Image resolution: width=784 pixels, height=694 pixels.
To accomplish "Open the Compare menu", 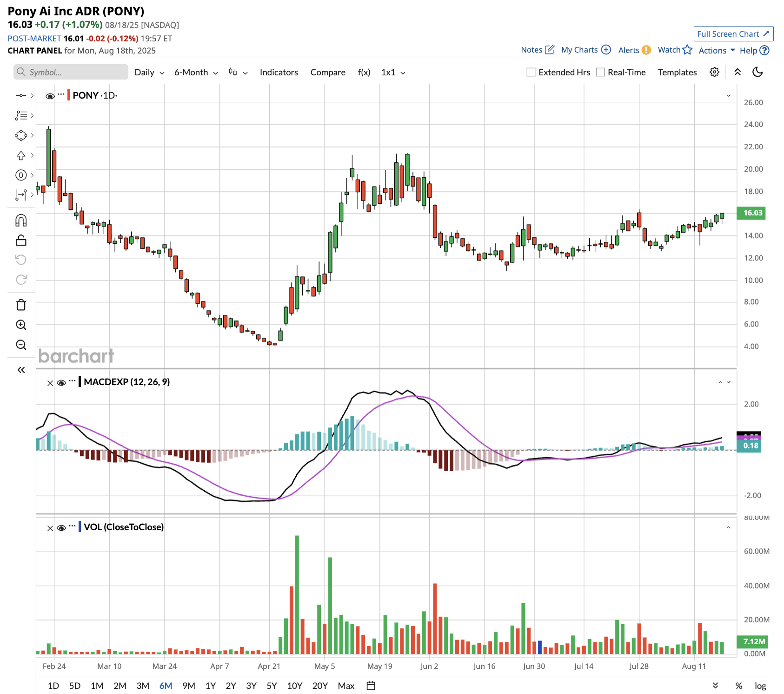I will pyautogui.click(x=328, y=72).
